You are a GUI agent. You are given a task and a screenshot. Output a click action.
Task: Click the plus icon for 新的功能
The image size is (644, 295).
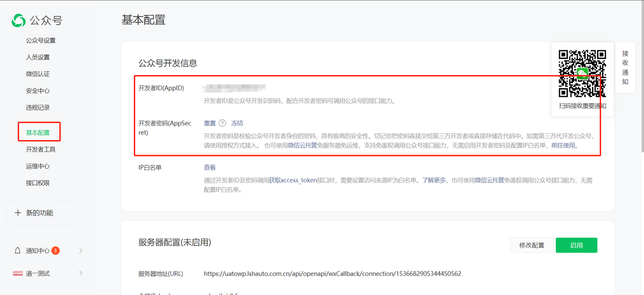(x=18, y=213)
